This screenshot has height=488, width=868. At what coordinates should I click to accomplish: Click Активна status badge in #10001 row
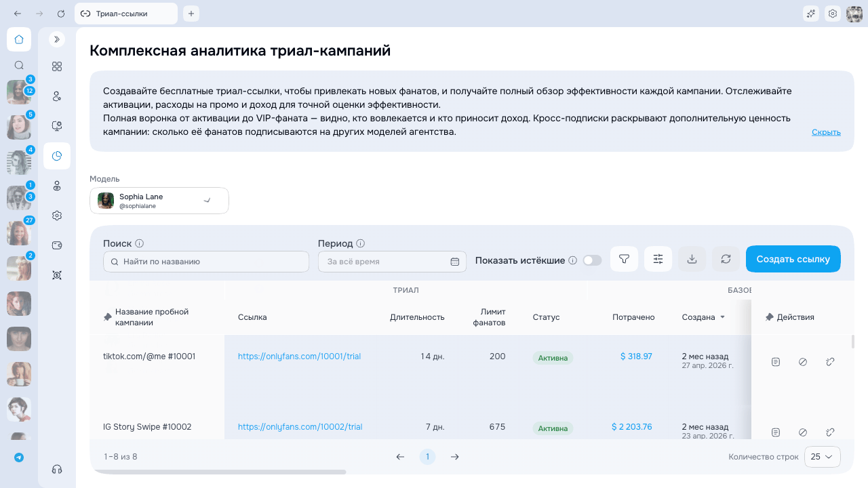tap(553, 358)
